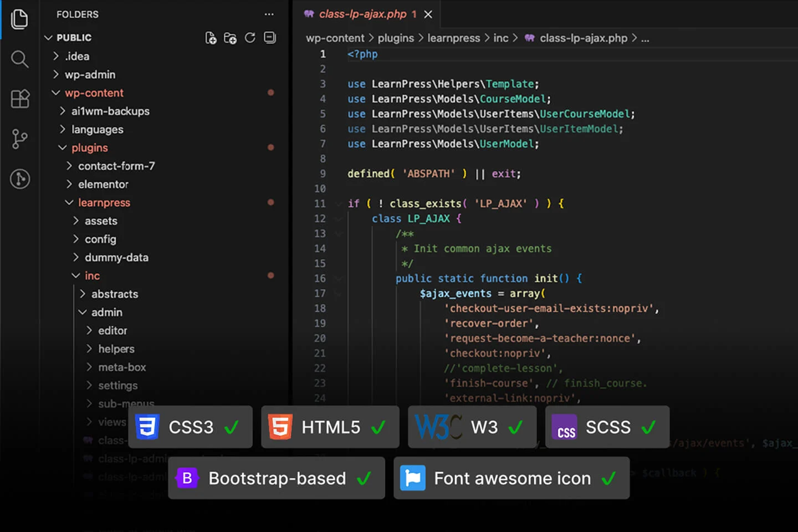Select the class-lp-ajax.php editor tab

(363, 14)
